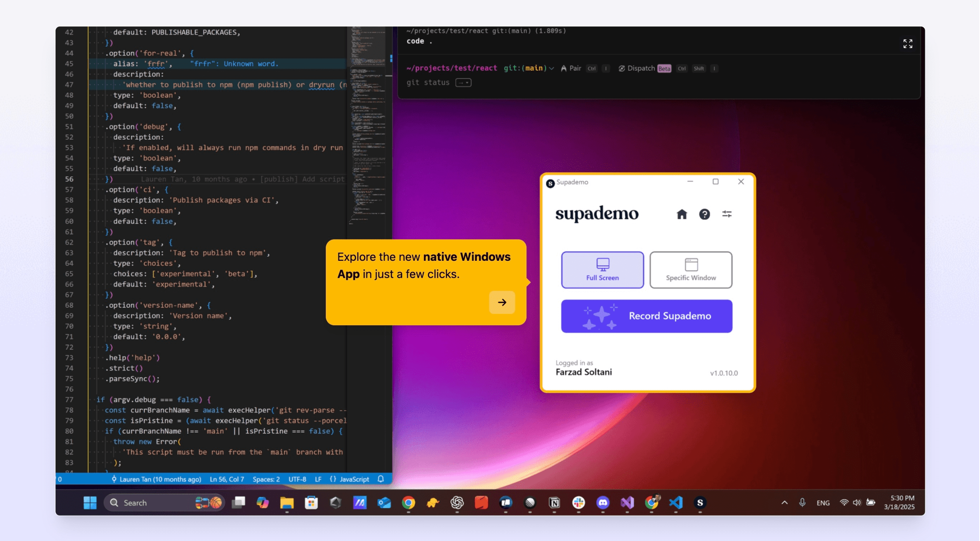The image size is (980, 541).
Task: Open Supademo settings sliders icon
Action: (727, 214)
